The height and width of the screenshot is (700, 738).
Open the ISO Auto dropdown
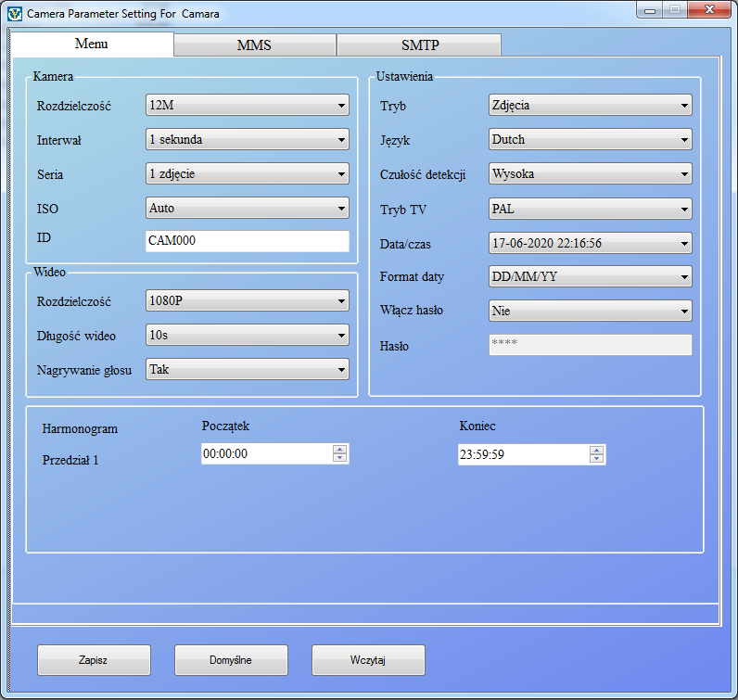click(248, 208)
